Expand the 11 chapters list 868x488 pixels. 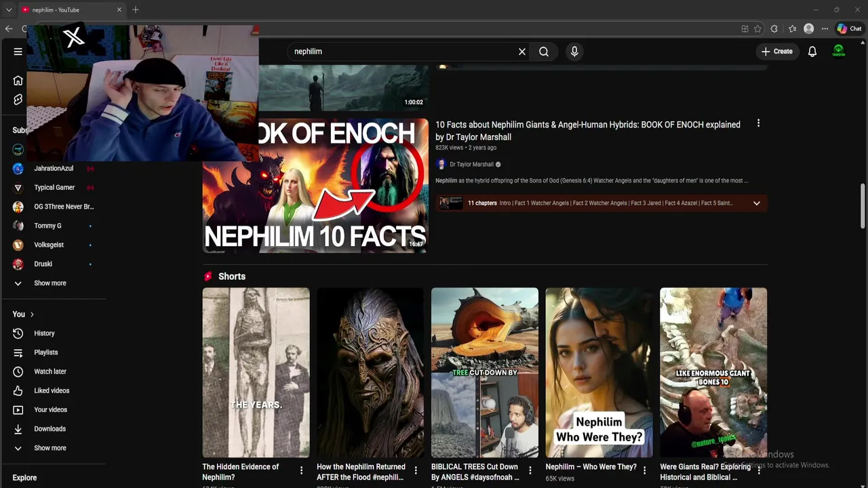point(757,203)
